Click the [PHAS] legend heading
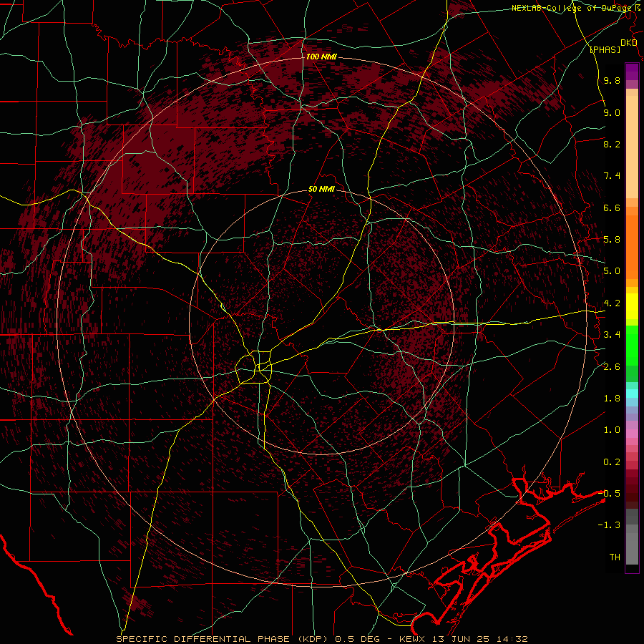The image size is (644, 644). tap(605, 50)
